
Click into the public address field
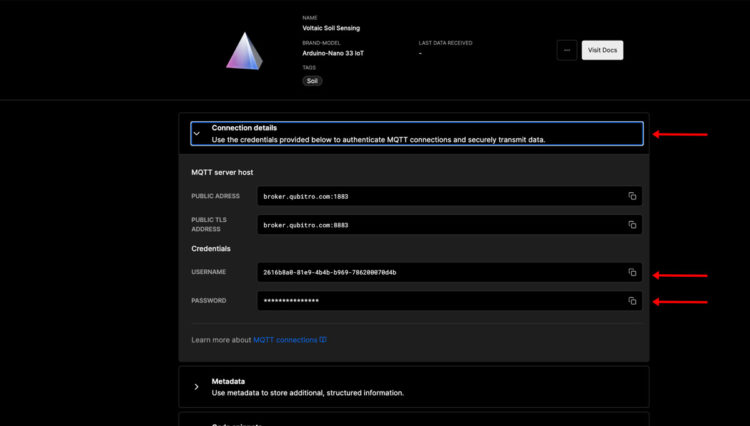coord(440,196)
